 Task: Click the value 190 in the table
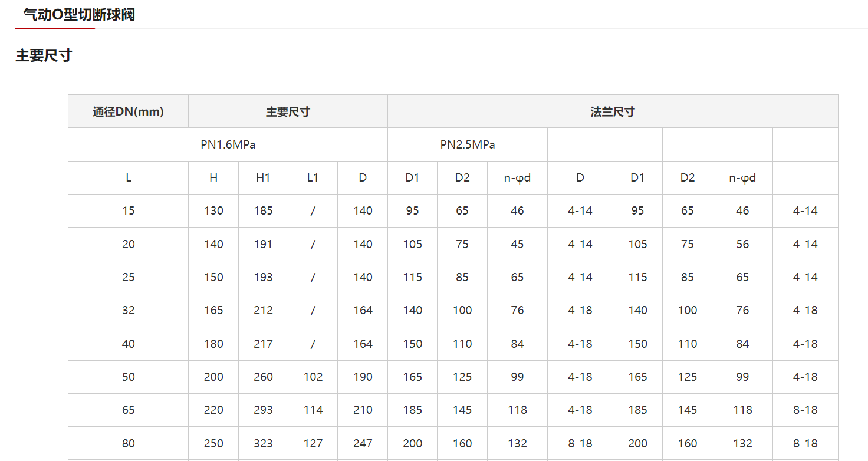click(363, 377)
